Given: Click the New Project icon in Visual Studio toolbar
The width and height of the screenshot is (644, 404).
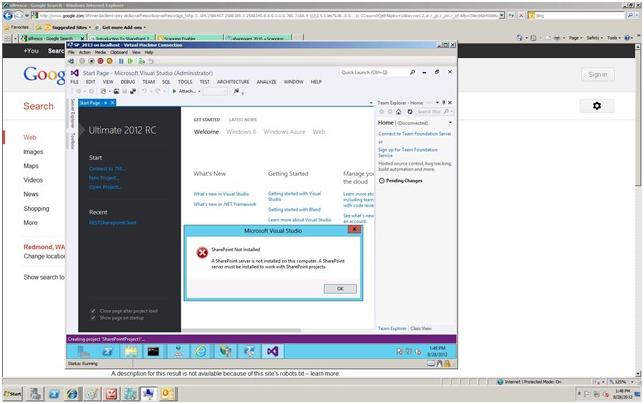Looking at the screenshot, I should point(103,91).
